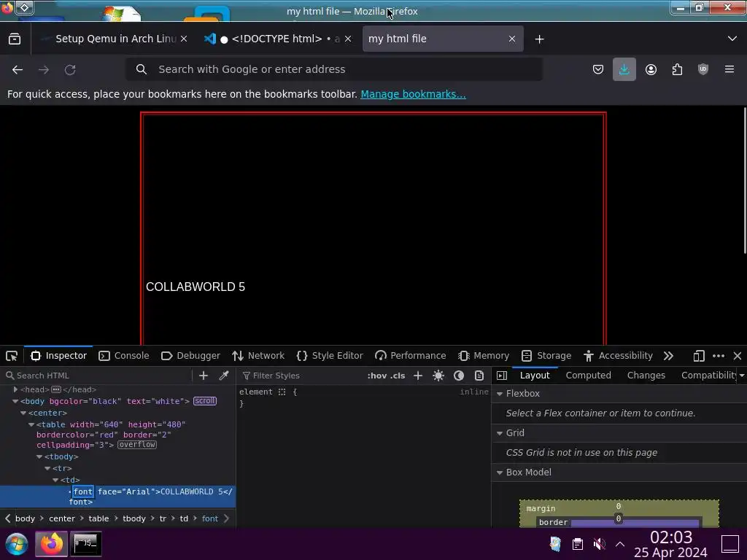Open the Performance tab
This screenshot has height=560, width=747.
point(410,356)
